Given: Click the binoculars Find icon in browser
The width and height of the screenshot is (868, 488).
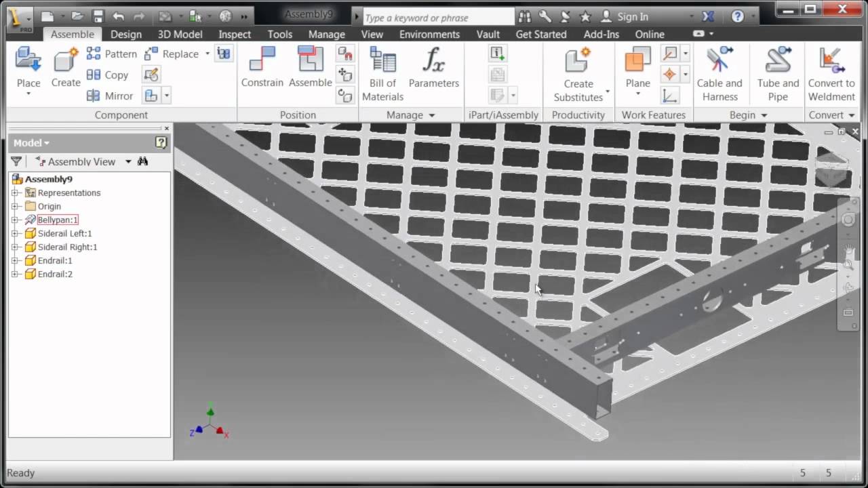Looking at the screenshot, I should click(142, 161).
